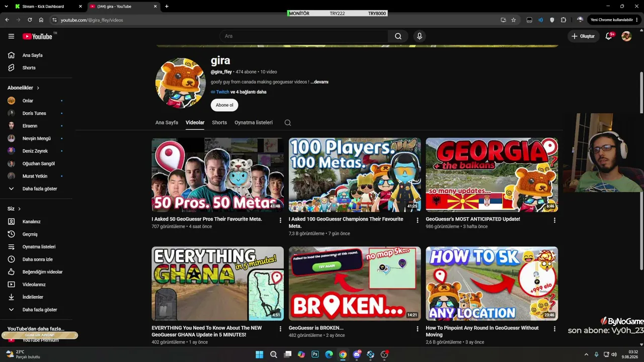Open Discord from the taskbar

tap(357, 354)
